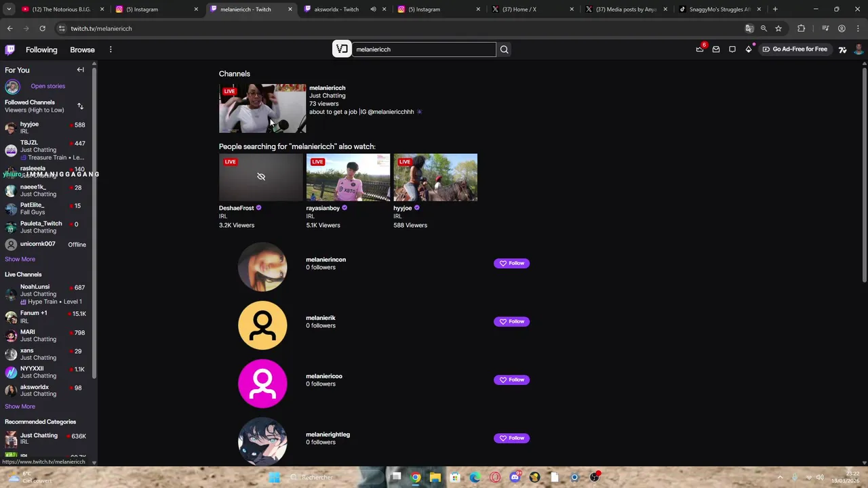
Task: Expand Followed Channels with Show More
Action: (x=20, y=259)
